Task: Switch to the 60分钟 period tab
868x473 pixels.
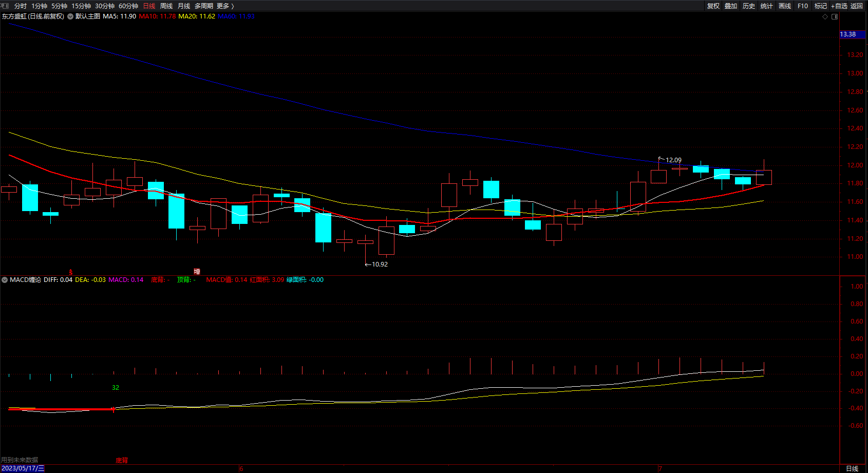Action: 128,6
